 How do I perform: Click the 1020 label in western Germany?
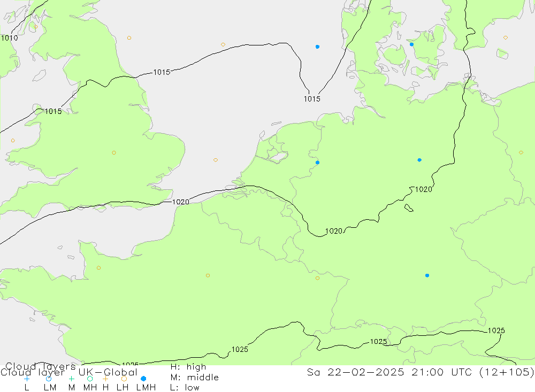point(334,232)
